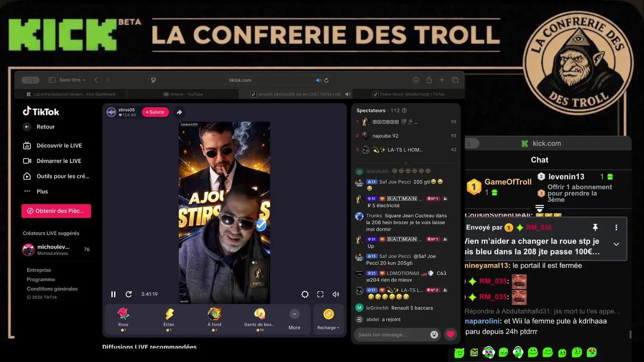The image size is (644, 362).
Task: Click the tiktok.com address bar
Action: tap(240, 80)
